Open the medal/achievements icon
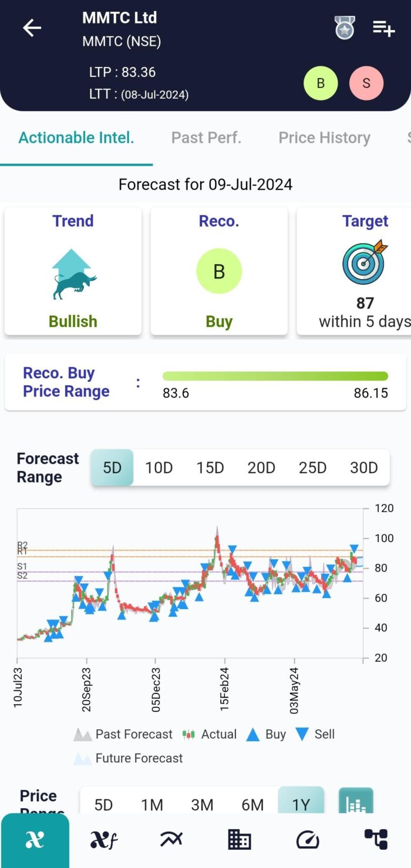Viewport: 411px width, 868px height. point(344,28)
